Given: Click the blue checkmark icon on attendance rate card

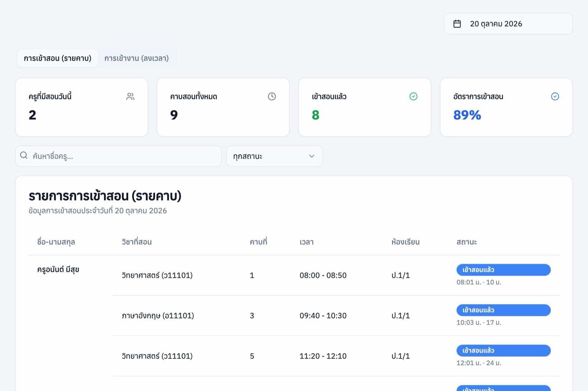Looking at the screenshot, I should (555, 96).
